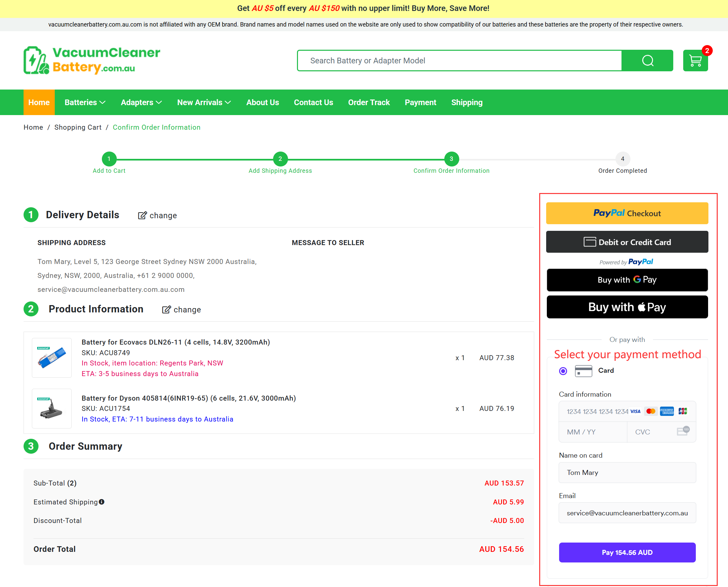
Task: Click the Pay 154.56 AUD button
Action: [627, 552]
